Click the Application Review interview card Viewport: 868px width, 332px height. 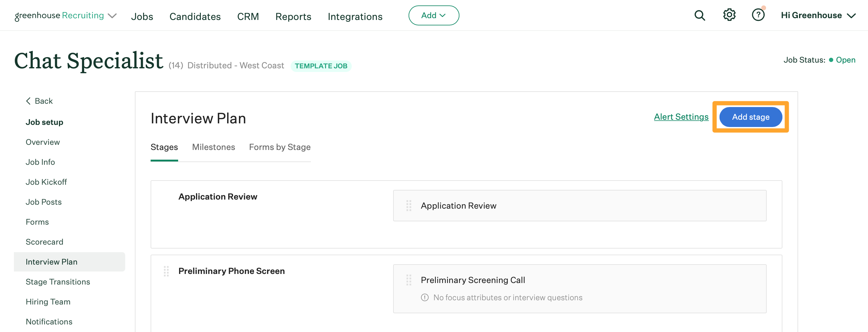click(x=579, y=206)
